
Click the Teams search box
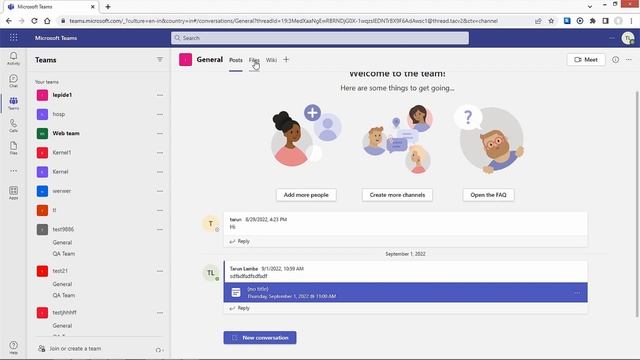[x=320, y=38]
